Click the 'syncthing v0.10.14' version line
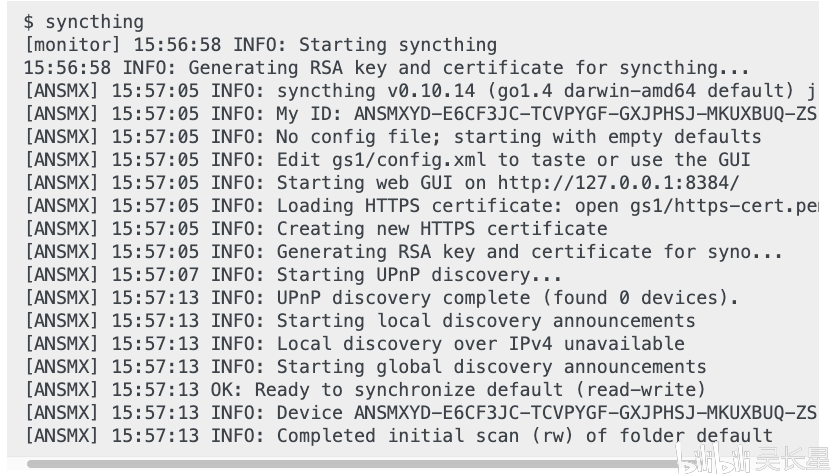Image resolution: width=833 pixels, height=474 pixels. pos(420,91)
